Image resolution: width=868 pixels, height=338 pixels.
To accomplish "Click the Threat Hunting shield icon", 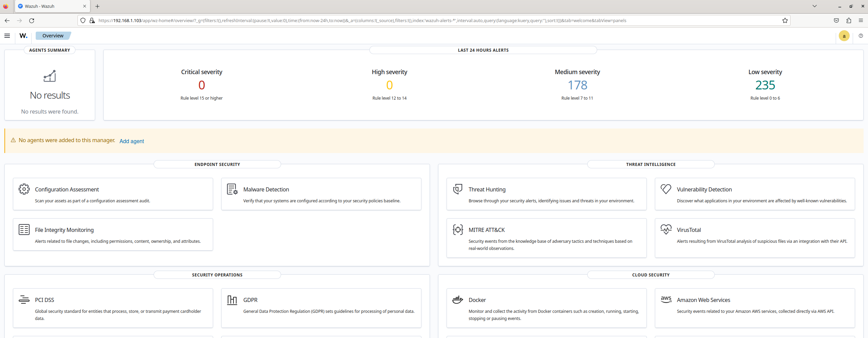I will pos(457,189).
